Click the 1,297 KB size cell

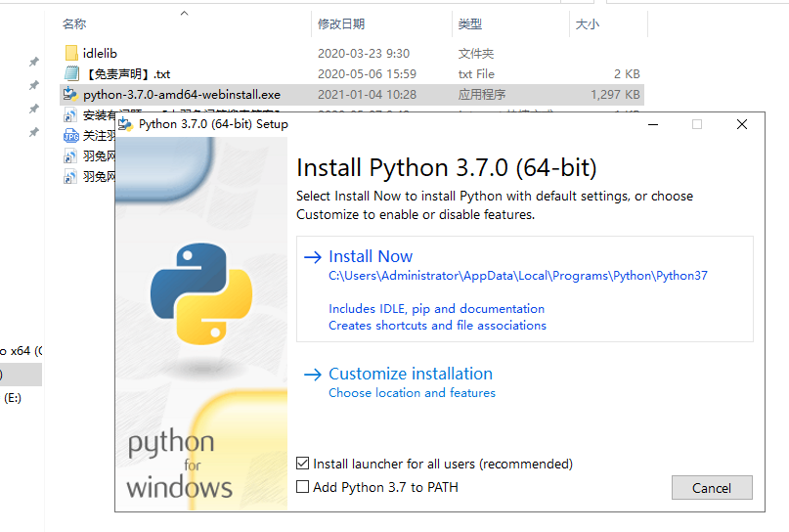[x=615, y=95]
